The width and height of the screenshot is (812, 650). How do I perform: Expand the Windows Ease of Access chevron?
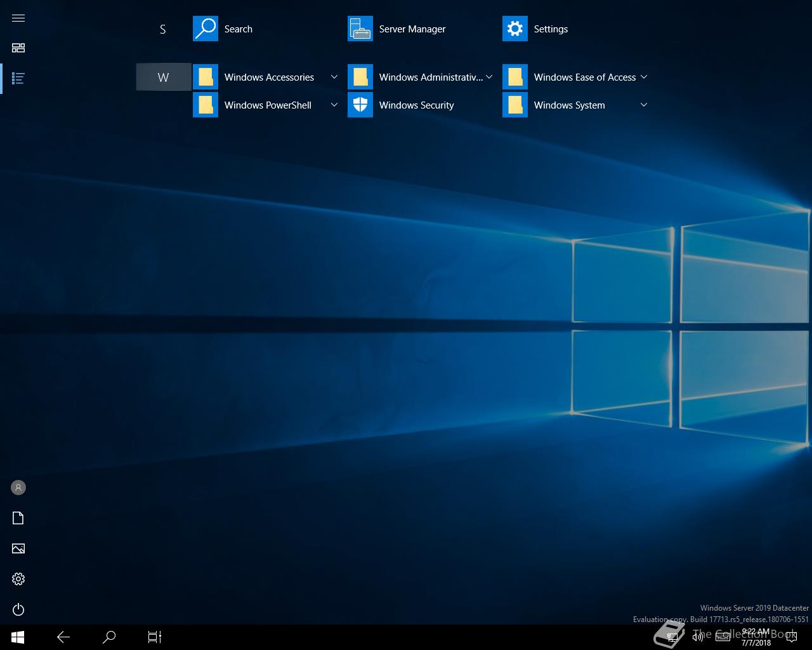point(644,77)
